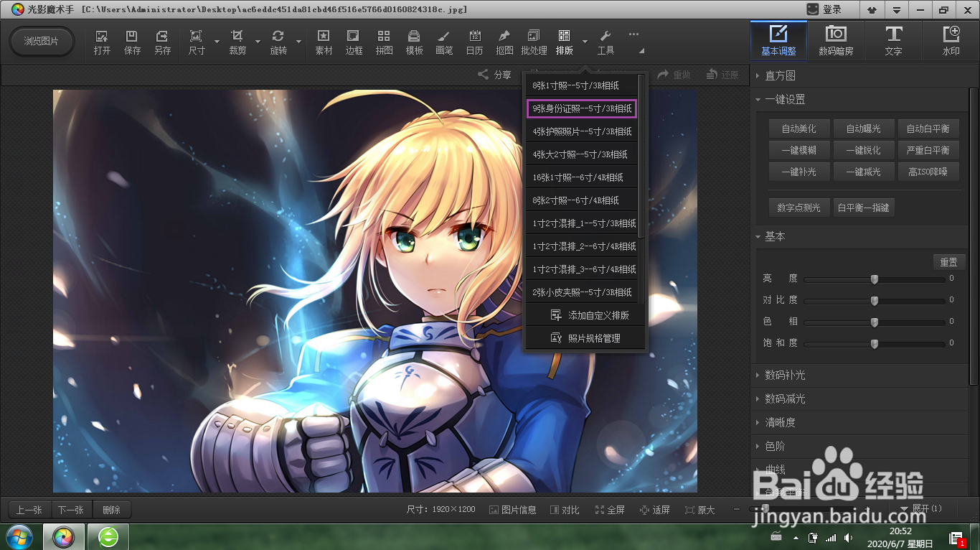Open 照片规格管理 menu entry
980x550 pixels.
pos(585,338)
